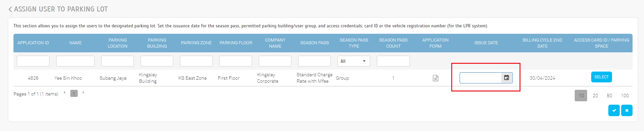Show 20 items per page
The width and height of the screenshot is (644, 131).
595,96
